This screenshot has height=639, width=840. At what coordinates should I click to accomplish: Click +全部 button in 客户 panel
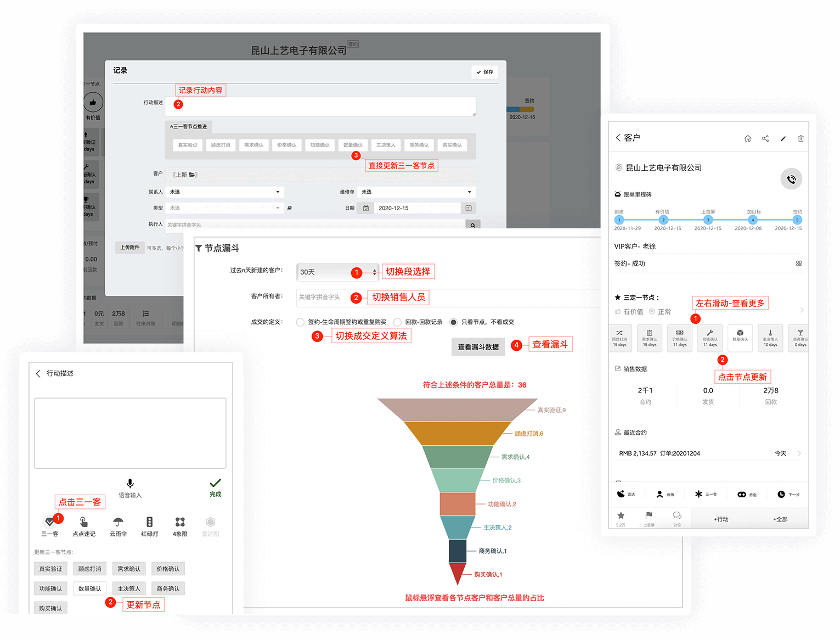point(780,519)
